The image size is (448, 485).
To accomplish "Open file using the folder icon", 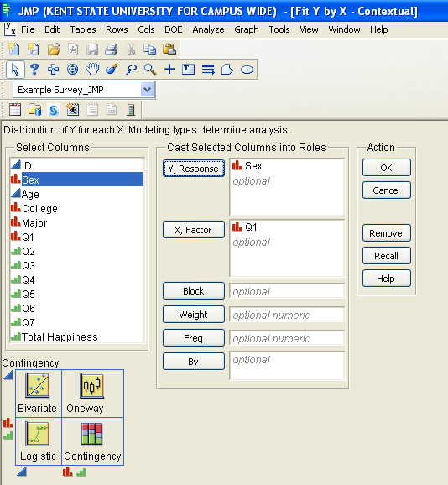I will click(x=54, y=50).
